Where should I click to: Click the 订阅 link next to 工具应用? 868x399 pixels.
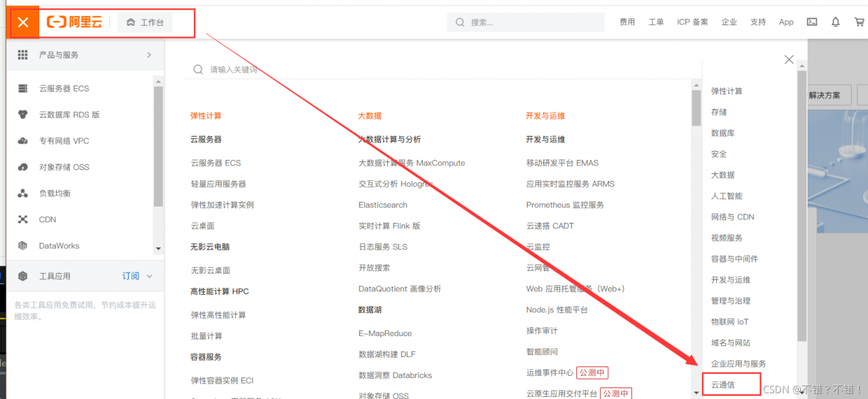point(131,276)
